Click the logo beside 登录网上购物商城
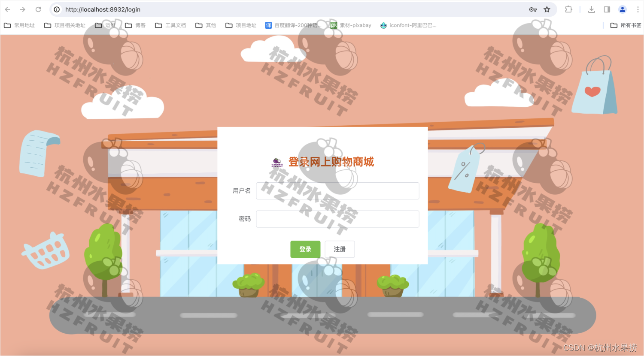This screenshot has height=356, width=644. coord(277,162)
